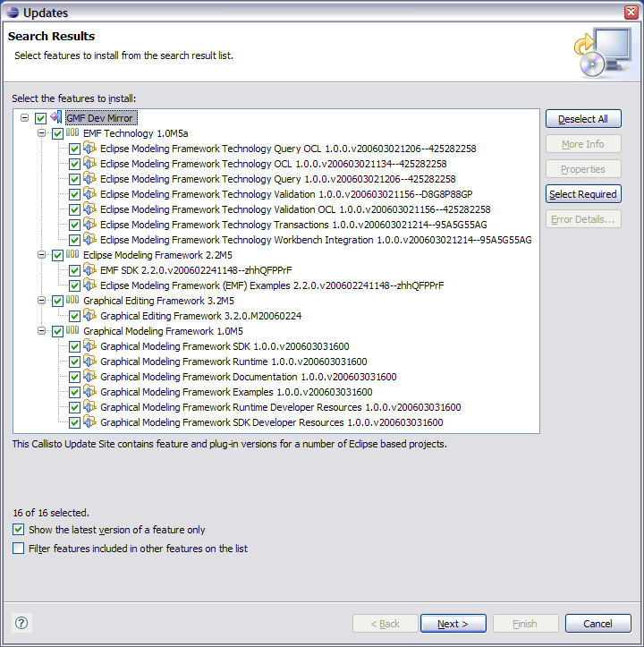The width and height of the screenshot is (644, 647).
Task: Enable Filter features included in other features
Action: (18, 548)
